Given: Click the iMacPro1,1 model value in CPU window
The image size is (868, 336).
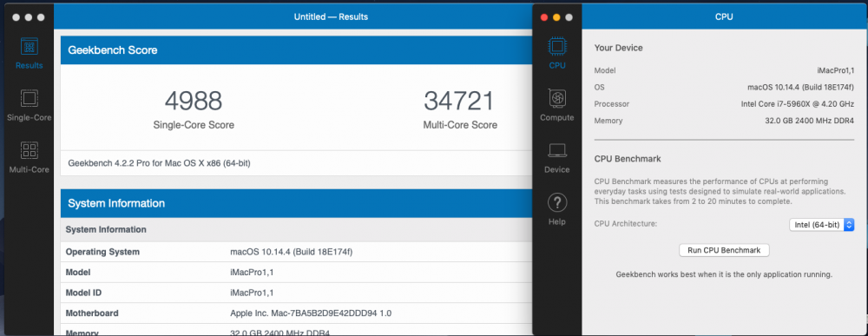Looking at the screenshot, I should click(x=836, y=71).
